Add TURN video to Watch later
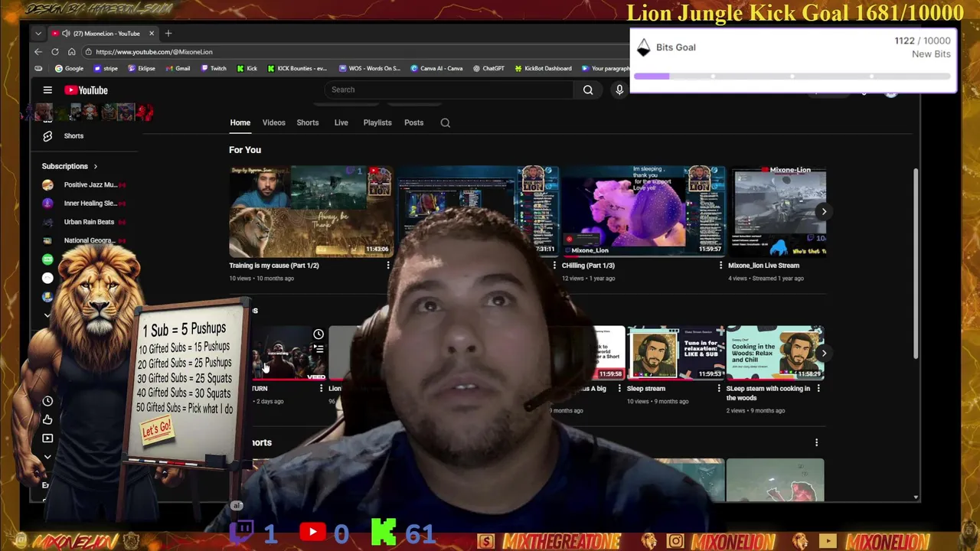980x551 pixels. tap(318, 334)
